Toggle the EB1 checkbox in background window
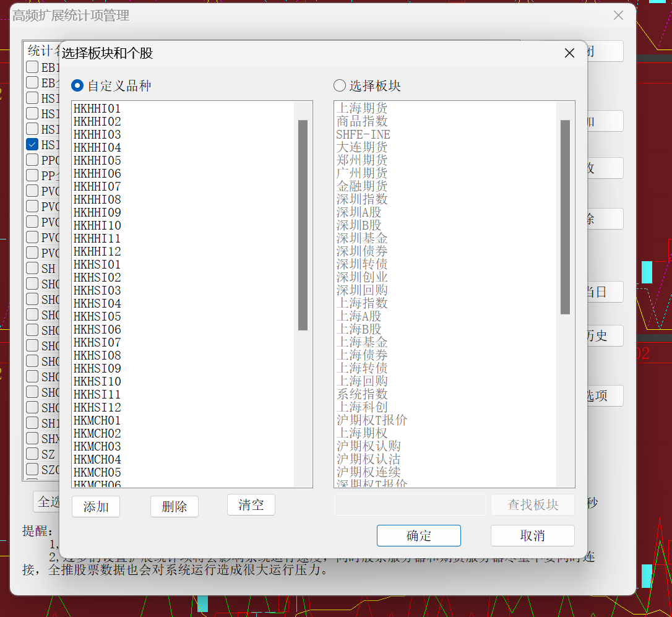The image size is (672, 617). tap(32, 67)
